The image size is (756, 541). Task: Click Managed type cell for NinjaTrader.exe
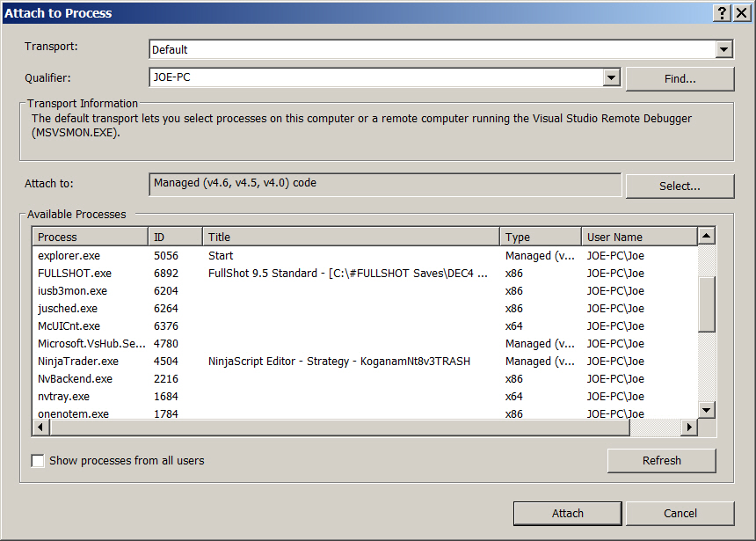point(540,361)
